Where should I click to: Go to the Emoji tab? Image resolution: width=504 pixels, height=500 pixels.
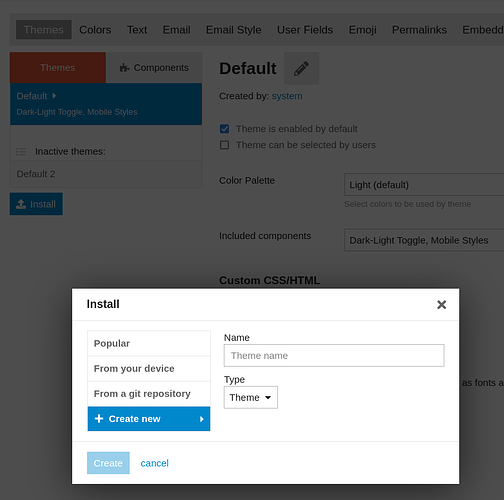click(x=363, y=30)
